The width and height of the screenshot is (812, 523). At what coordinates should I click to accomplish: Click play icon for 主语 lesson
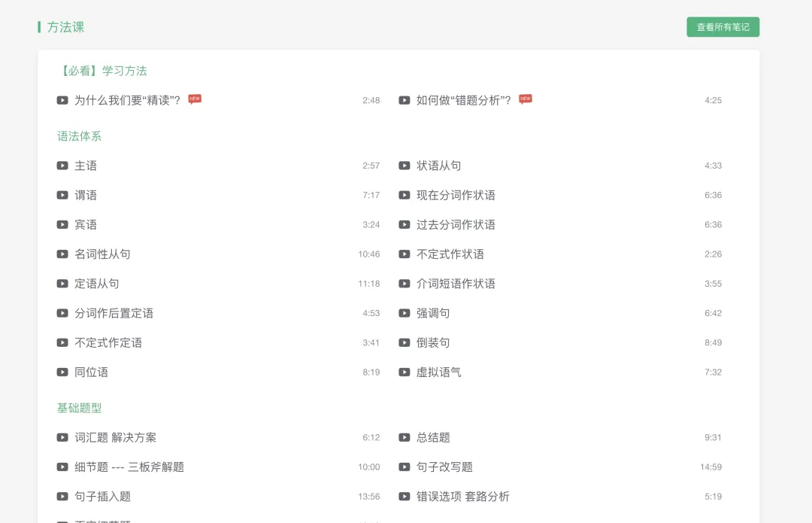62,166
